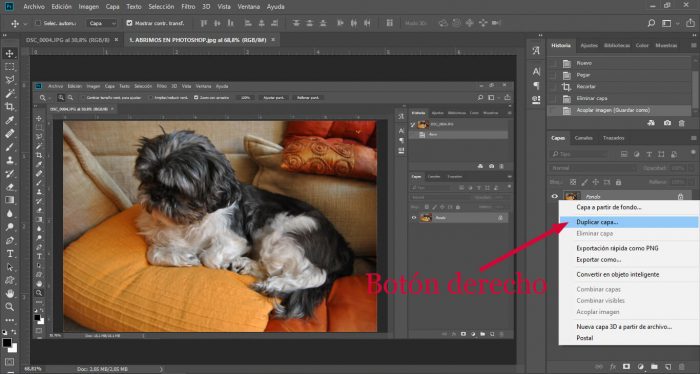Click the fx layer style icon
Viewport: 700px width, 374px height.
coord(612,366)
